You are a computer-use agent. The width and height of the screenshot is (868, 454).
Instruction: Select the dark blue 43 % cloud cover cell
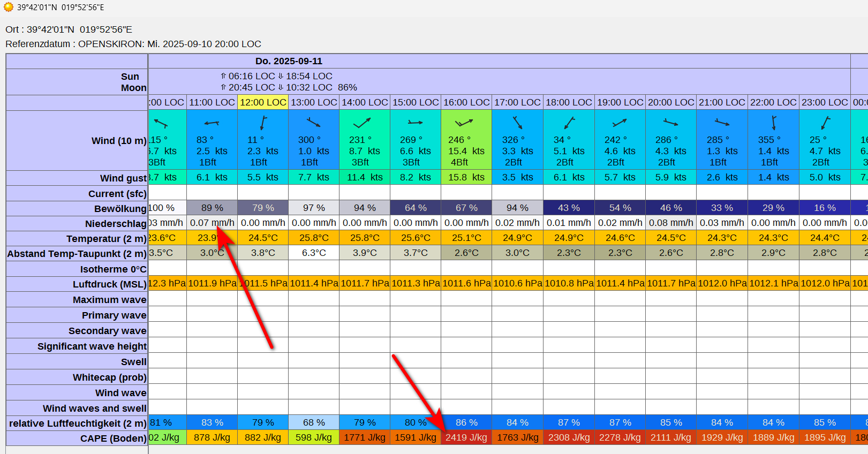569,208
